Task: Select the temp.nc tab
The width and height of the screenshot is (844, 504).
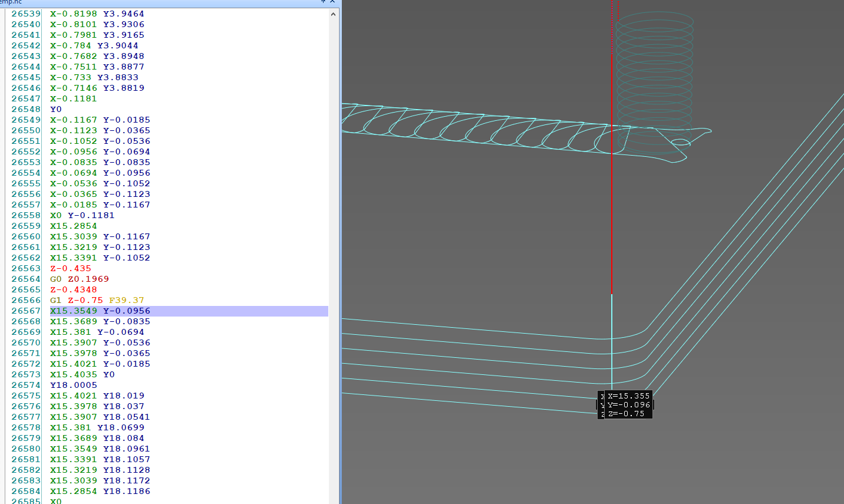Action: point(12,2)
